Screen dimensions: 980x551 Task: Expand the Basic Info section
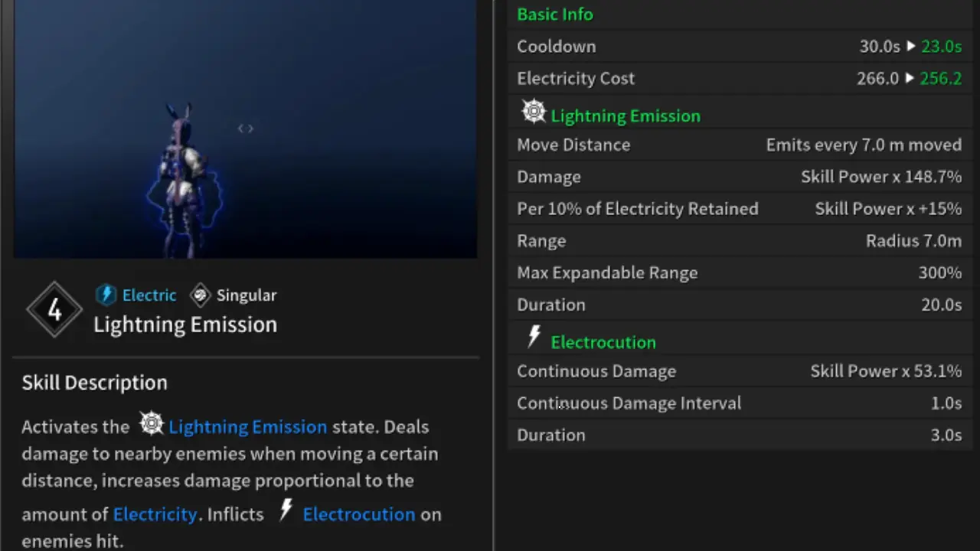click(x=555, y=14)
